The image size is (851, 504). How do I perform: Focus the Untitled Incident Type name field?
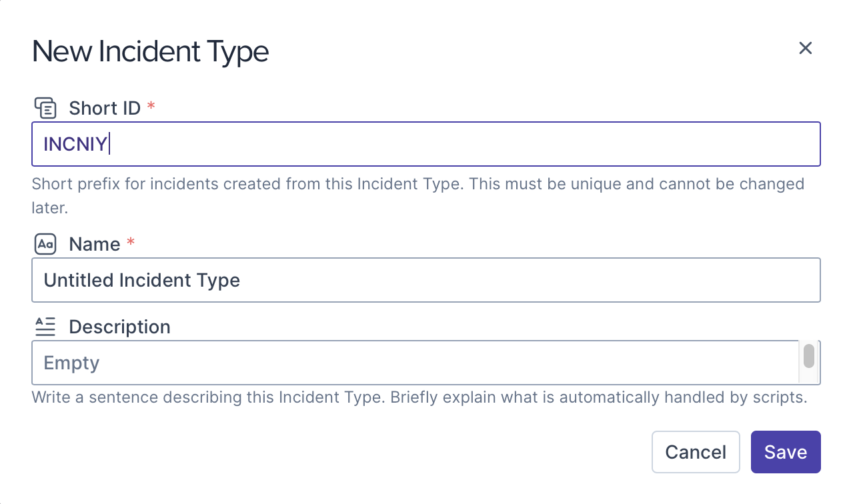(x=425, y=280)
